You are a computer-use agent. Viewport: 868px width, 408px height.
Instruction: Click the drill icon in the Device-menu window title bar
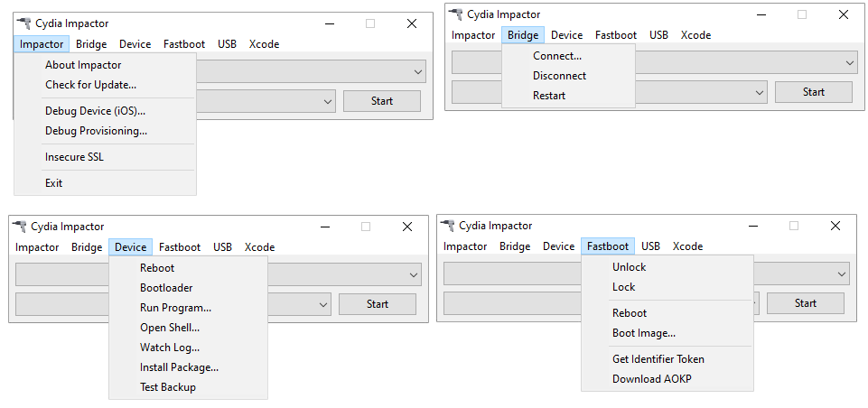[x=19, y=226]
